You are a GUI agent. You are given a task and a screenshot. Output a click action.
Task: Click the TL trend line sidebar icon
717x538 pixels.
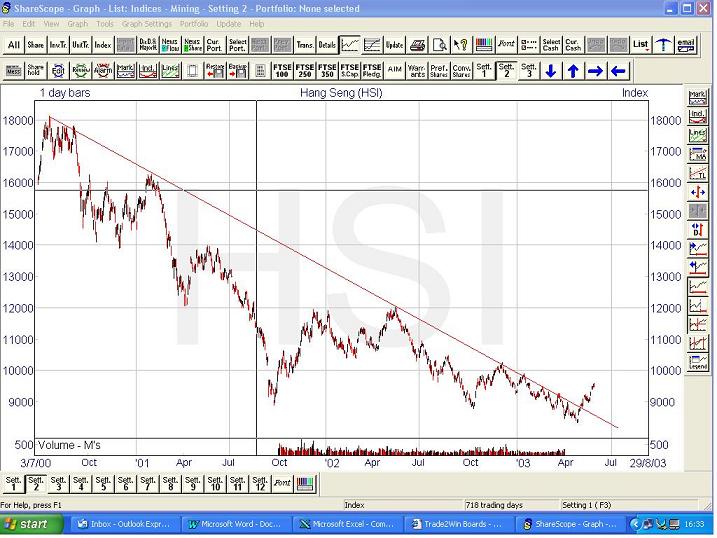click(698, 173)
